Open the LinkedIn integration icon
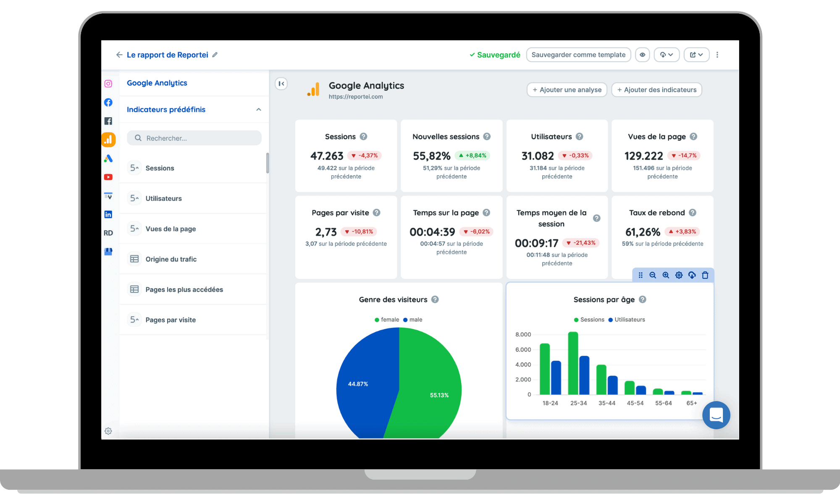Image resolution: width=840 pixels, height=504 pixels. point(108,215)
